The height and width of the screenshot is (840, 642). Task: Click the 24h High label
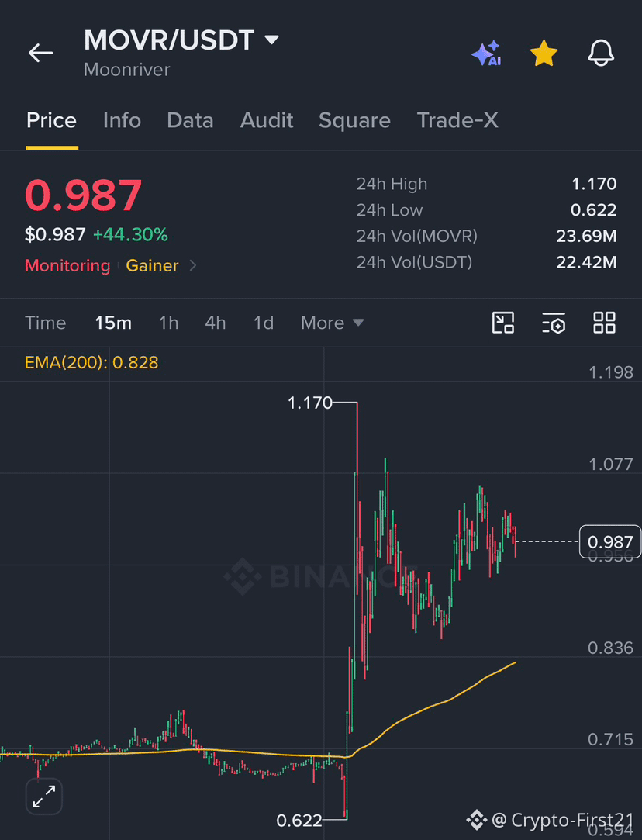pos(392,185)
